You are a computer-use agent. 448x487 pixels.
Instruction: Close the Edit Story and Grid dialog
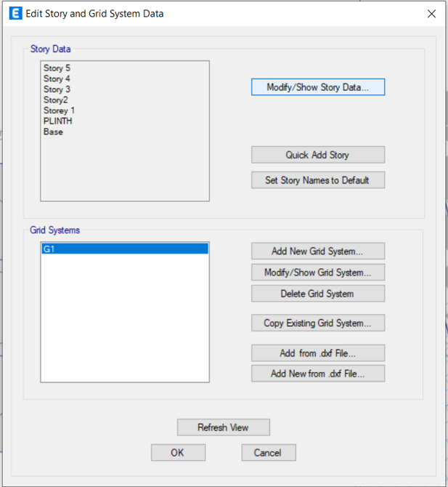pyautogui.click(x=431, y=14)
